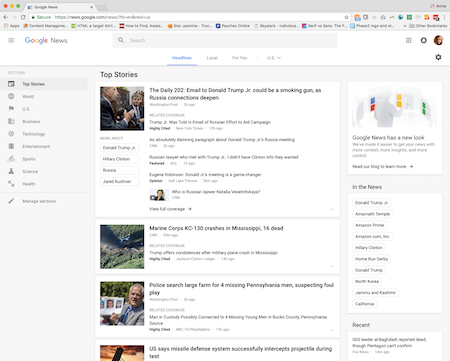Image resolution: width=450 pixels, height=361 pixels.
Task: Open "Trump offers condolences" related story
Action: point(213,253)
